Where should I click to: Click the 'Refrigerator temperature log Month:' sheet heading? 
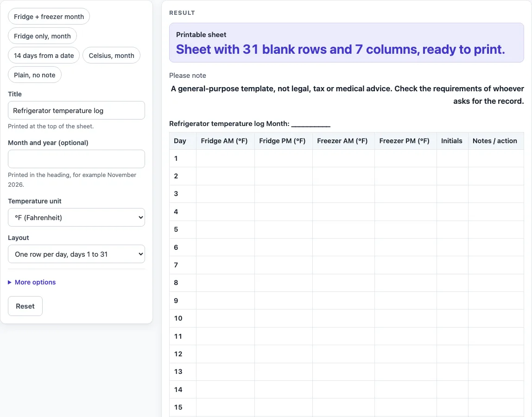click(250, 124)
